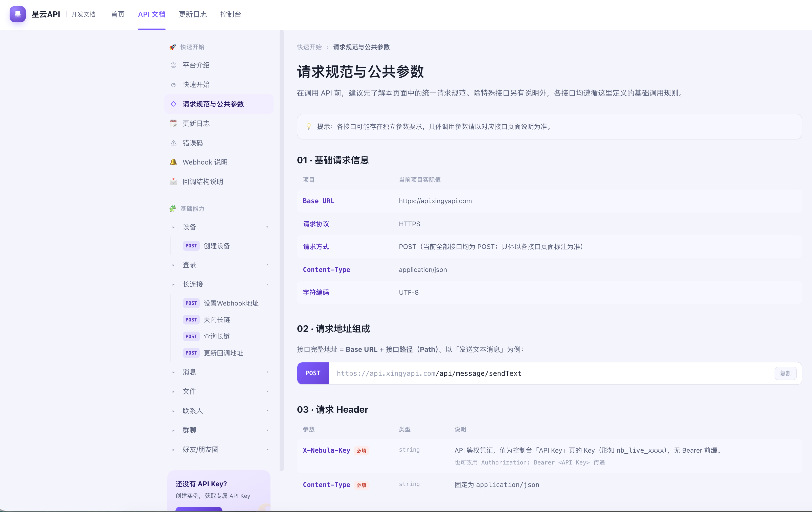Click the 请求规范与公共参数 page title heading
812x512 pixels.
(360, 72)
